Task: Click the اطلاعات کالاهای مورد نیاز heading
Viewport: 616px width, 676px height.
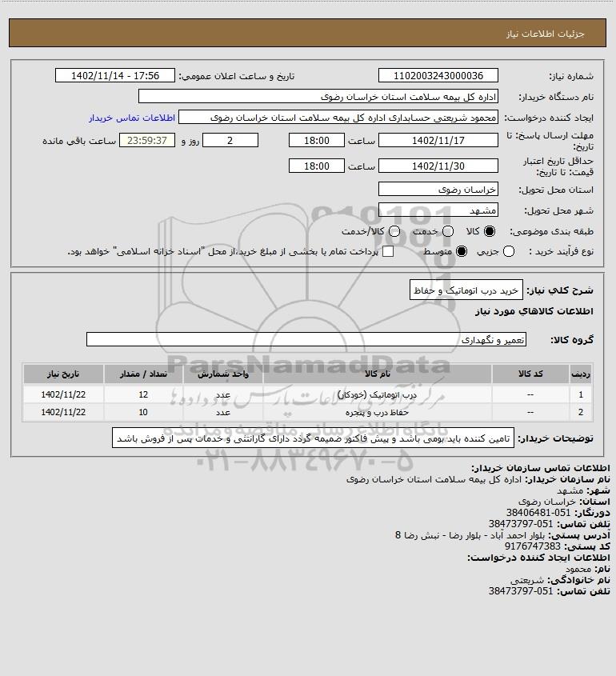Action: coord(534,311)
